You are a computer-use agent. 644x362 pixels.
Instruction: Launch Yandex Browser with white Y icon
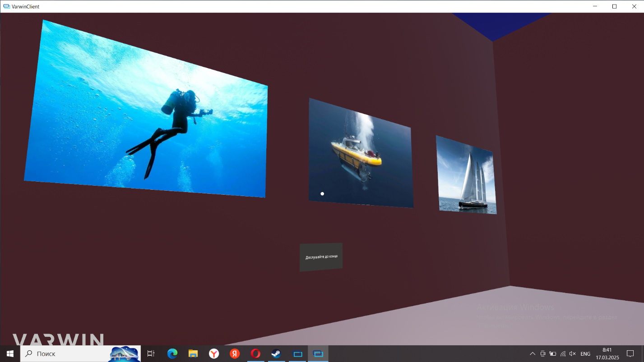(x=214, y=354)
